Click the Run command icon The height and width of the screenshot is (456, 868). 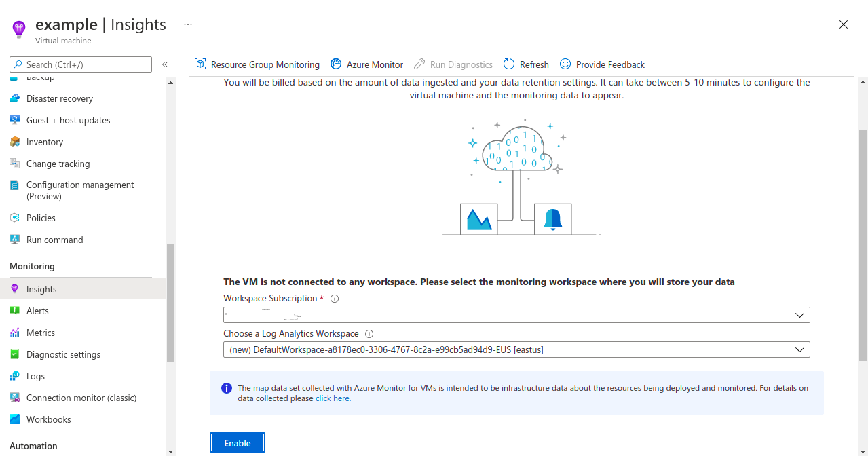pos(15,240)
